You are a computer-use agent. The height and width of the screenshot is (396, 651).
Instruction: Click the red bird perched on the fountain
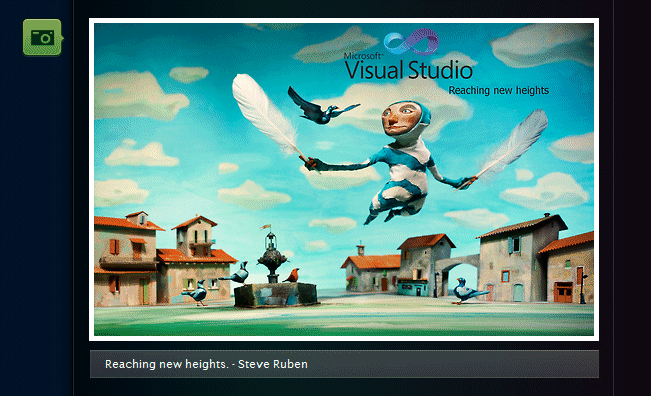tap(292, 275)
